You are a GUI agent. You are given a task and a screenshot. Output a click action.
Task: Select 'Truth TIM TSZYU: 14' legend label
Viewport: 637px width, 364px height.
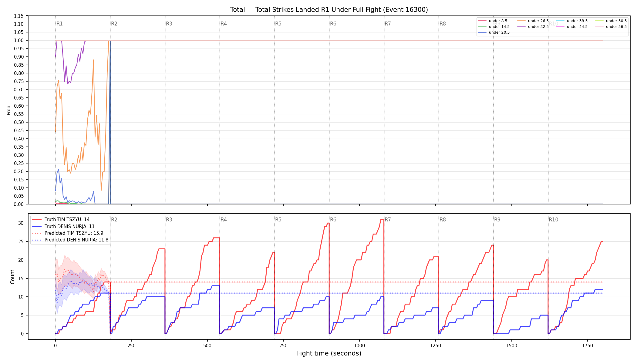[67, 220]
